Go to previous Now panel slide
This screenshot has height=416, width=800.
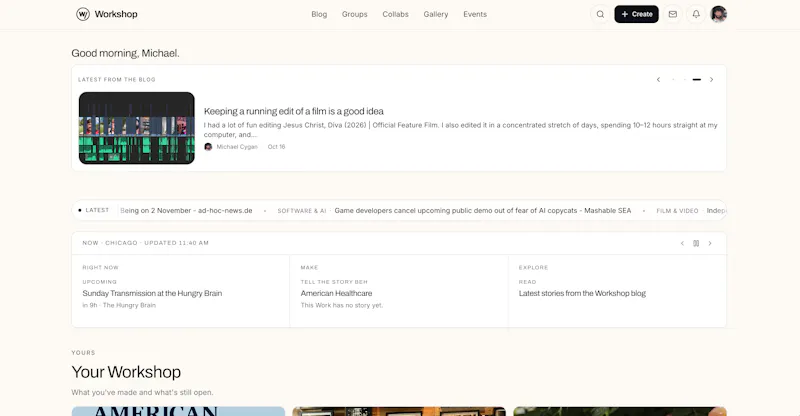682,243
